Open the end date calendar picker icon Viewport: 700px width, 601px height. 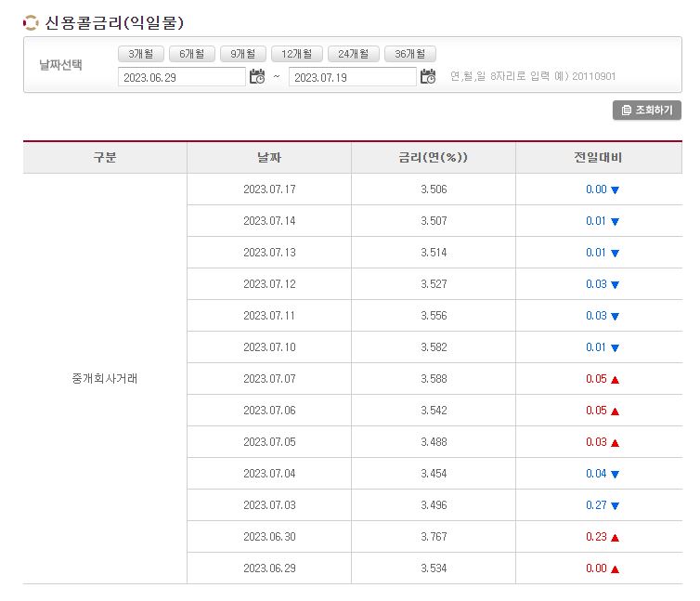click(428, 76)
